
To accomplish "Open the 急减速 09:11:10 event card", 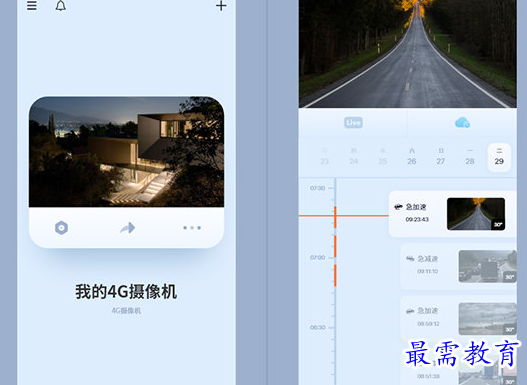I will pyautogui.click(x=458, y=266).
